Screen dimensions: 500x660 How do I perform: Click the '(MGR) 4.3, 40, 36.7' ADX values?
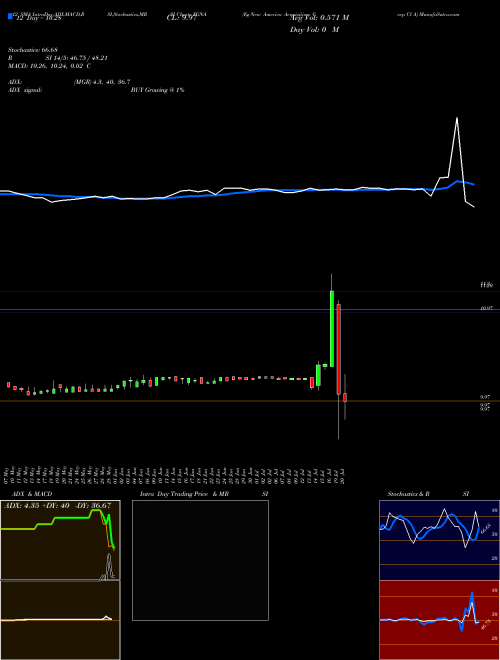point(102,82)
